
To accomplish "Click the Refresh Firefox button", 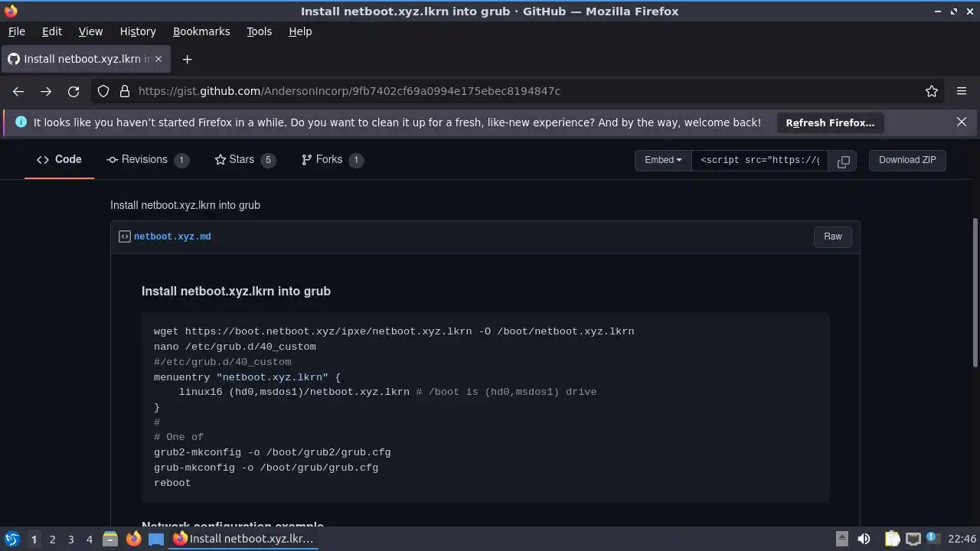I will point(830,122).
